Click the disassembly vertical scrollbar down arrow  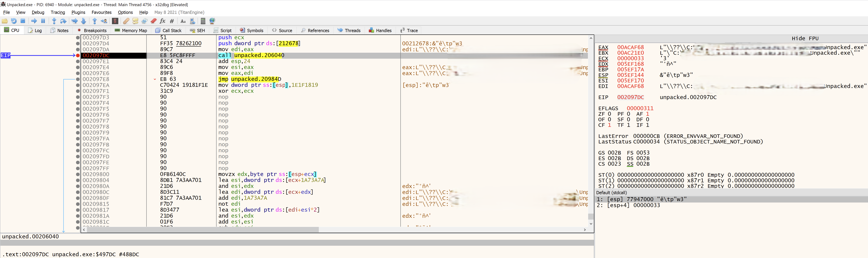pyautogui.click(x=591, y=223)
